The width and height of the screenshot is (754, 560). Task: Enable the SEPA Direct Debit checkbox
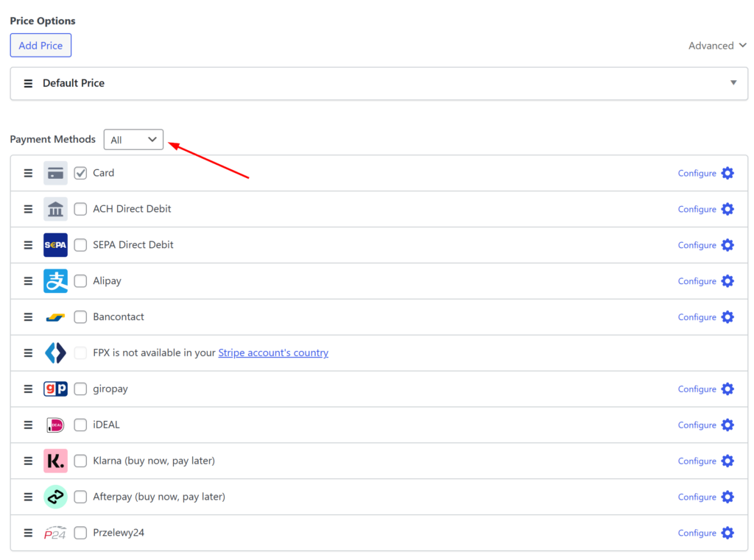tap(80, 244)
